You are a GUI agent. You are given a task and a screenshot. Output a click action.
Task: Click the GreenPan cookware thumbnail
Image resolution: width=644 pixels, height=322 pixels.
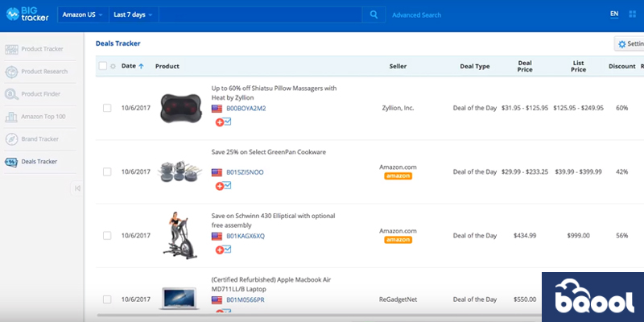(x=180, y=171)
